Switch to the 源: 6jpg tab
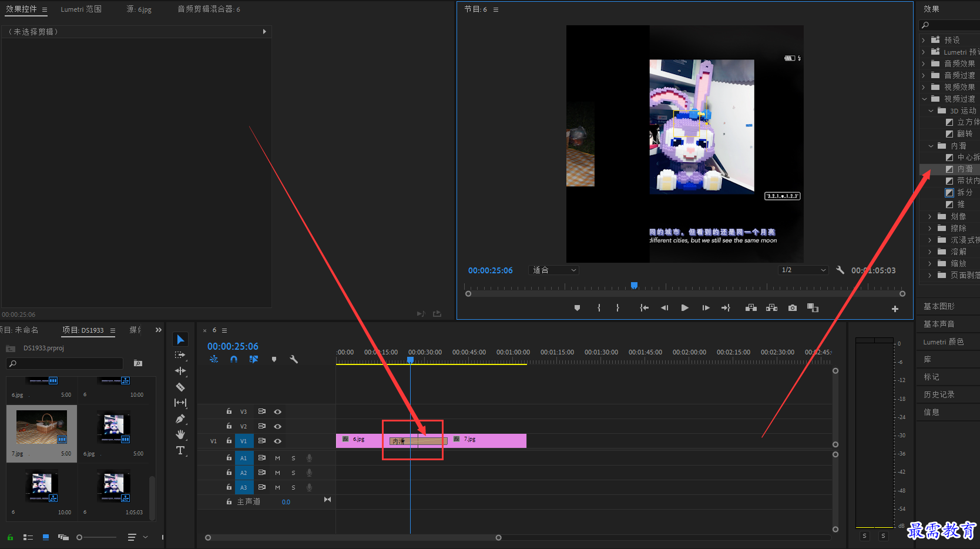The height and width of the screenshot is (549, 980). tap(139, 9)
